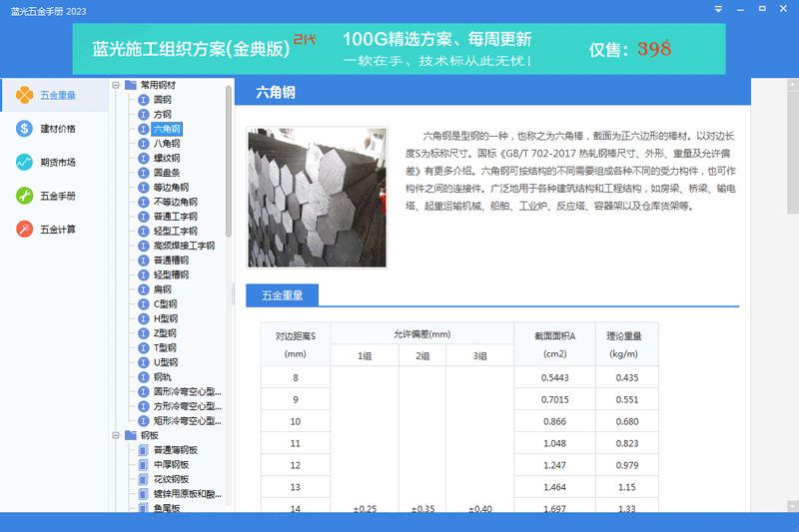Viewport: 799px width, 532px height.
Task: Collapse the 常用钢材 folder node
Action: 116,86
